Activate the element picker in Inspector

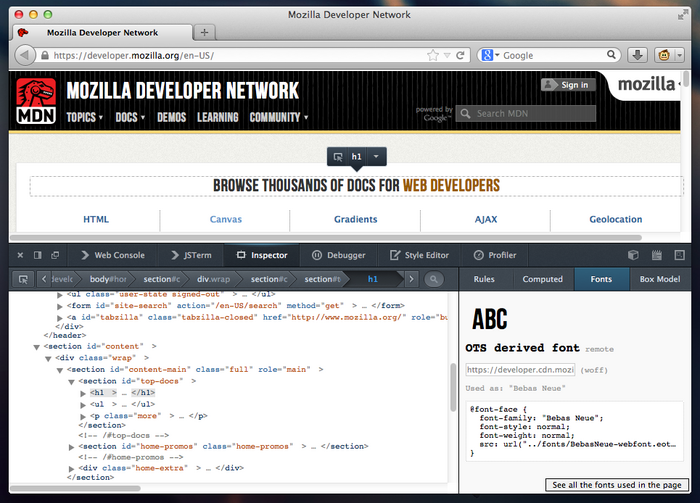21,279
